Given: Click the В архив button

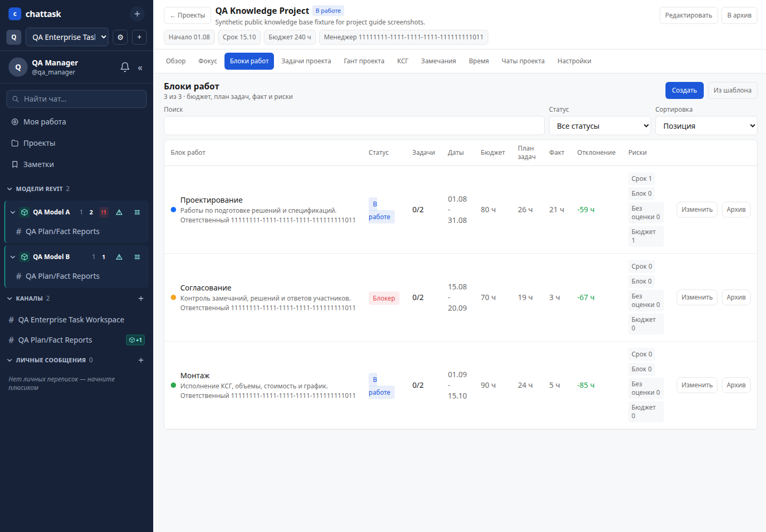Looking at the screenshot, I should coord(739,15).
